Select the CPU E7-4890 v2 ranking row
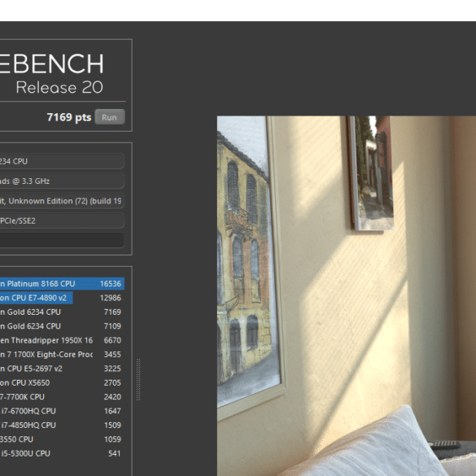 click(62, 298)
